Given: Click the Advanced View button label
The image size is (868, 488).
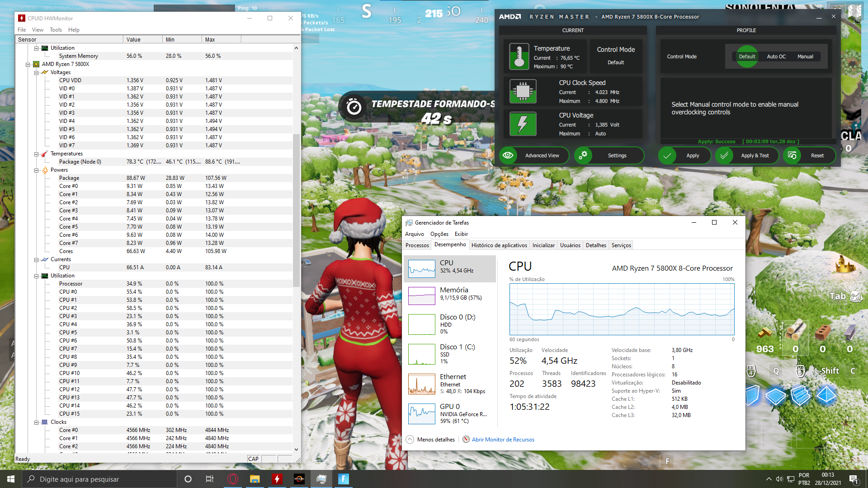Looking at the screenshot, I should (542, 155).
